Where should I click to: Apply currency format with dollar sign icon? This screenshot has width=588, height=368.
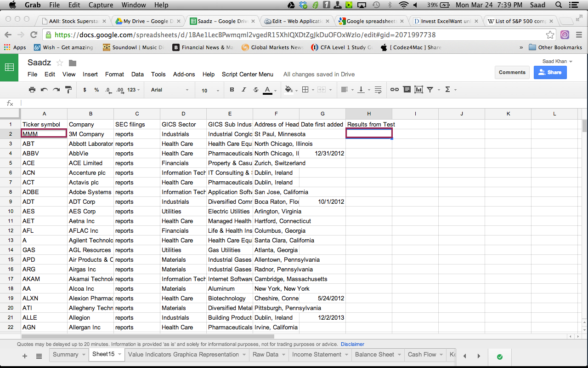coord(85,89)
